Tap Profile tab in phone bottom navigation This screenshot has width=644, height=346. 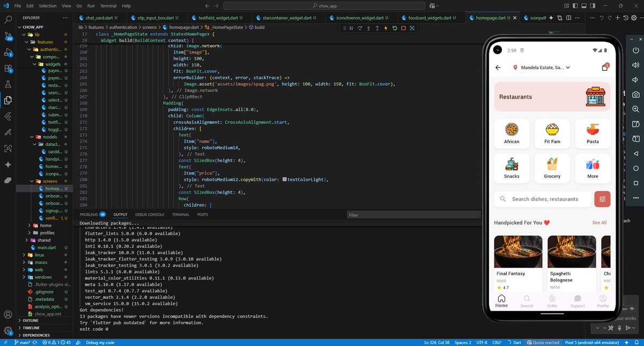[x=603, y=301]
